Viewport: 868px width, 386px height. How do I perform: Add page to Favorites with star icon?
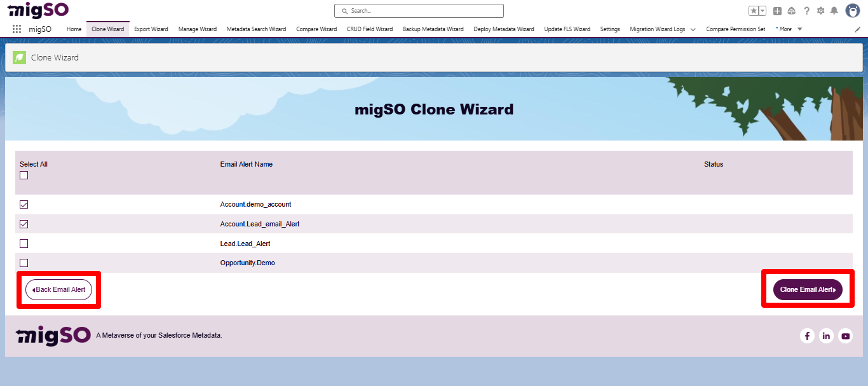click(x=754, y=11)
